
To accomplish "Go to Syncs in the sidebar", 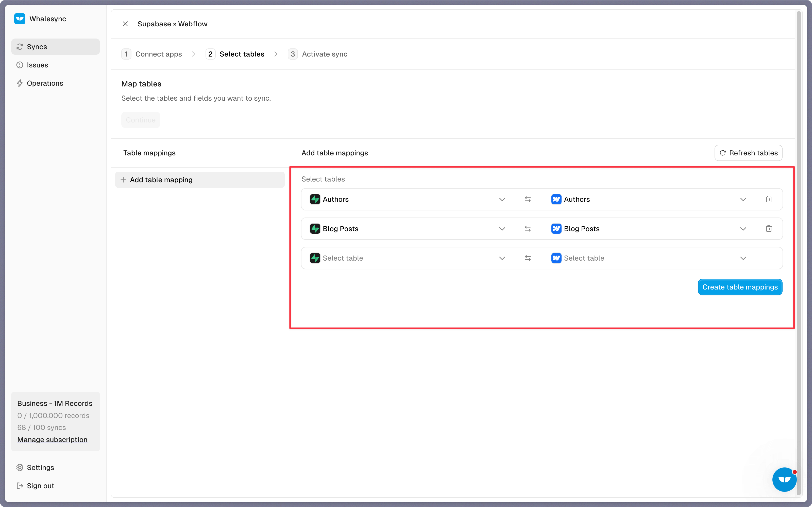I will tap(37, 47).
